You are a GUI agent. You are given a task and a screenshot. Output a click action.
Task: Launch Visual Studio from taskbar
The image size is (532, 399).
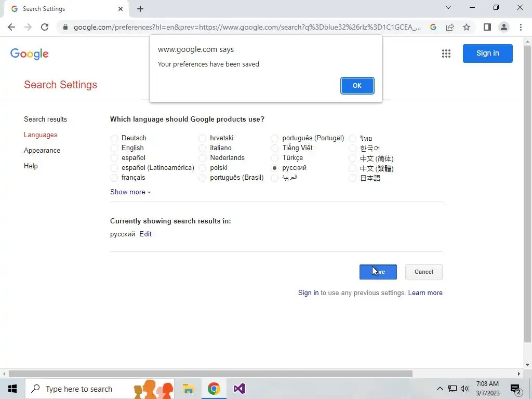(x=239, y=389)
